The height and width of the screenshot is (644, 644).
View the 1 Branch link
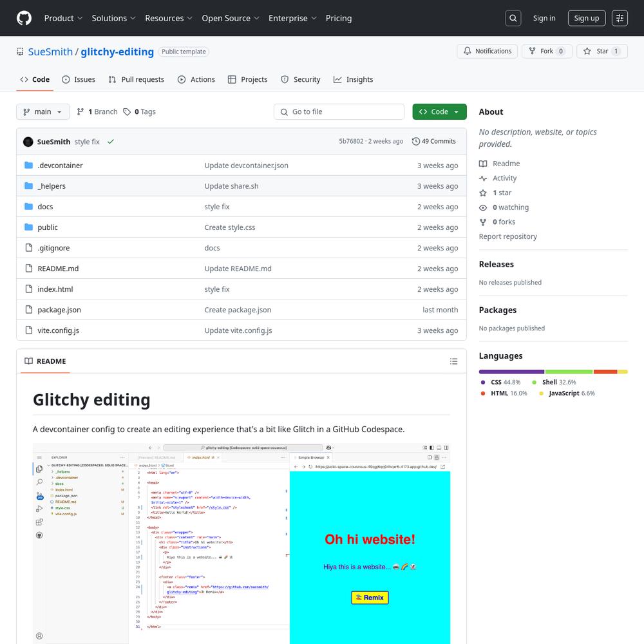pos(97,111)
